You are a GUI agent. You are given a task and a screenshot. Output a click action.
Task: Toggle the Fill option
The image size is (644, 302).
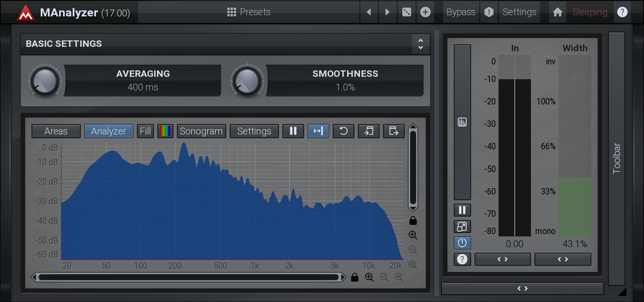[x=145, y=131]
